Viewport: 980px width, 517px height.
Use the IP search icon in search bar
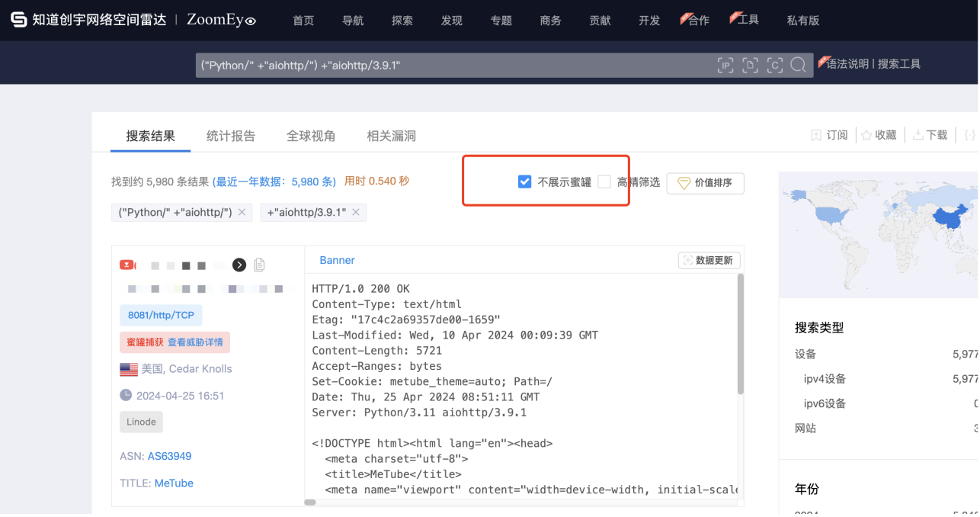coord(725,66)
